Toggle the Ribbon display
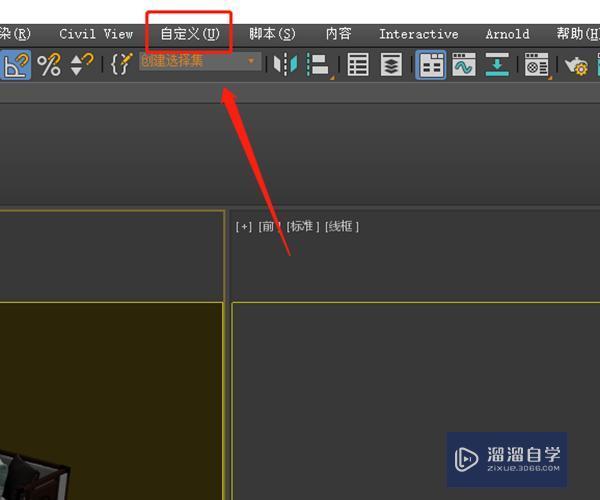Screen dimensions: 600x500 coord(431,65)
